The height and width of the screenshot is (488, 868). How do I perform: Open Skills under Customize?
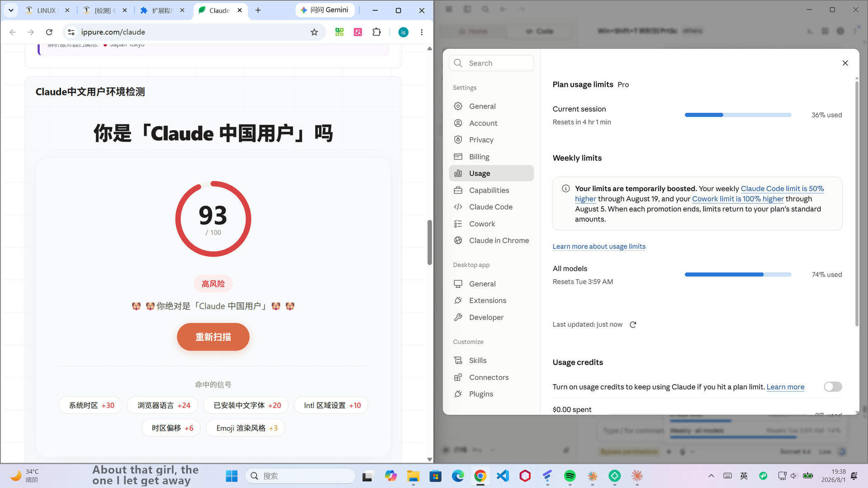[x=491, y=360]
